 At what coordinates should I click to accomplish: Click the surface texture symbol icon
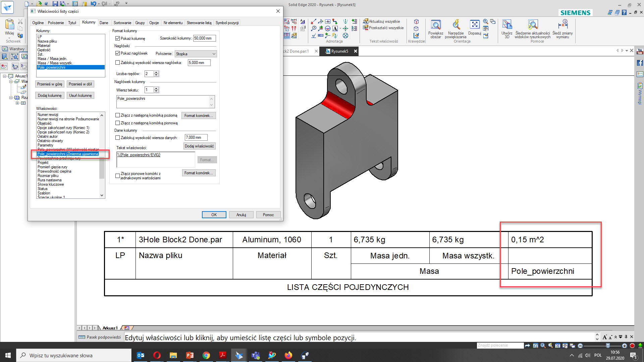click(x=313, y=36)
